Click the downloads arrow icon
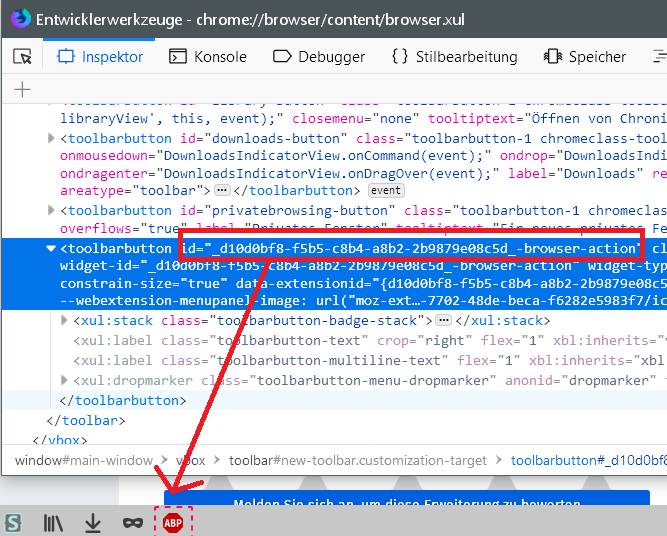This screenshot has width=667, height=536. tap(92, 521)
